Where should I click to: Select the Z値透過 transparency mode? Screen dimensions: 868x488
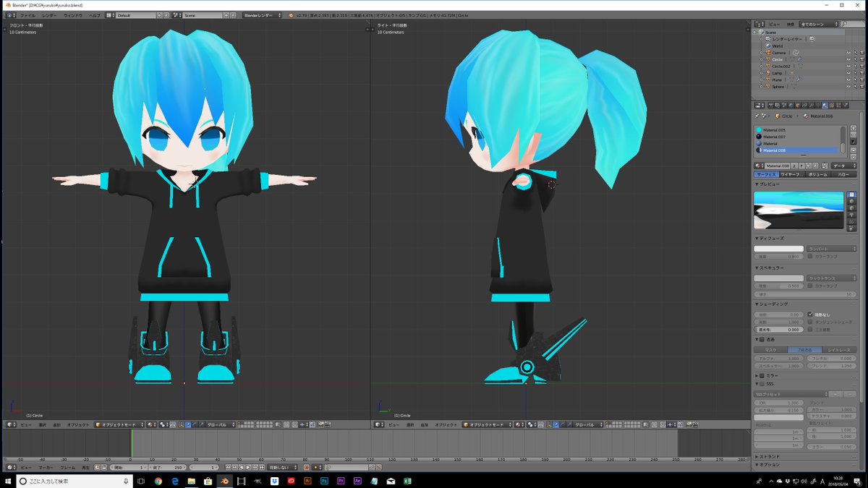coord(804,349)
